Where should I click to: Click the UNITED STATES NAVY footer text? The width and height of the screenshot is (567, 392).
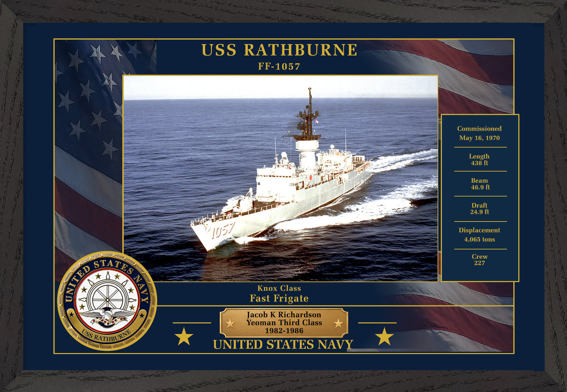pyautogui.click(x=283, y=345)
